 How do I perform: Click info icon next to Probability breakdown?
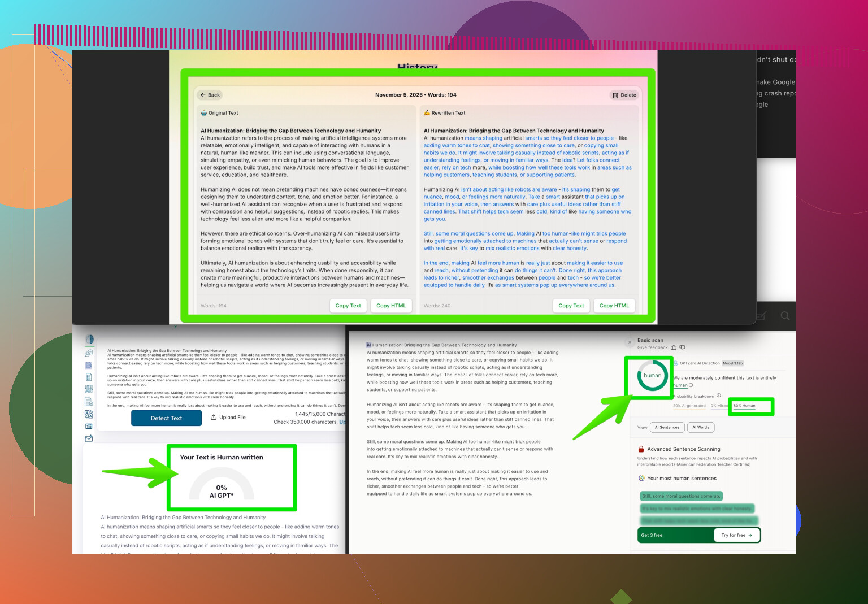click(x=719, y=396)
